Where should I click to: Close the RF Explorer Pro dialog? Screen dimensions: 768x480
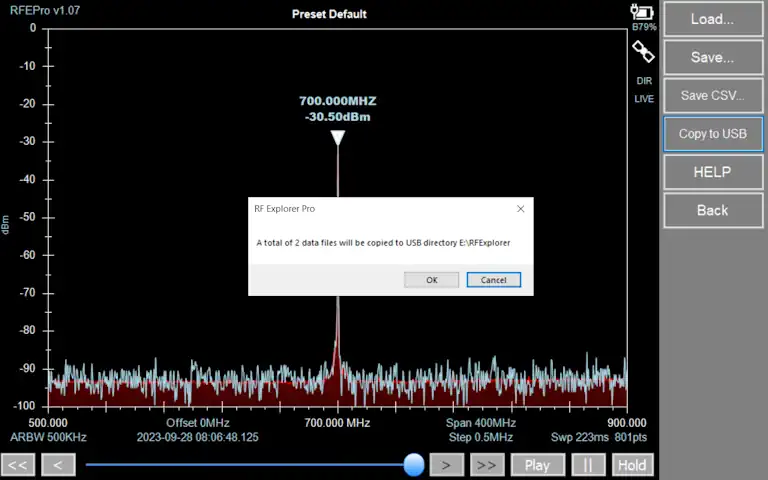click(x=520, y=209)
